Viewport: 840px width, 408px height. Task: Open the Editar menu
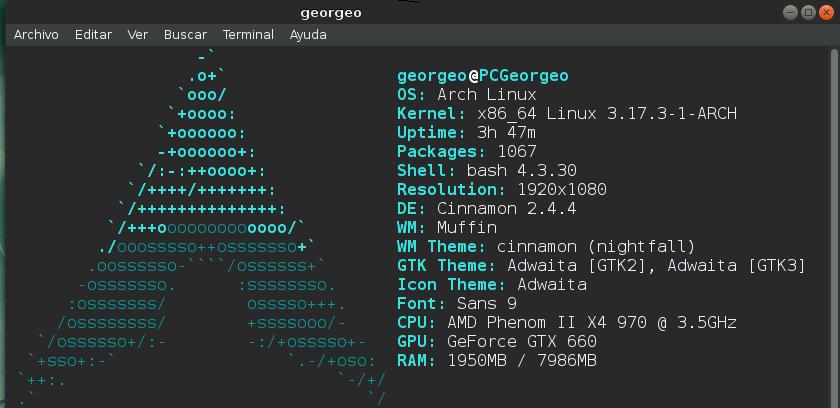93,35
